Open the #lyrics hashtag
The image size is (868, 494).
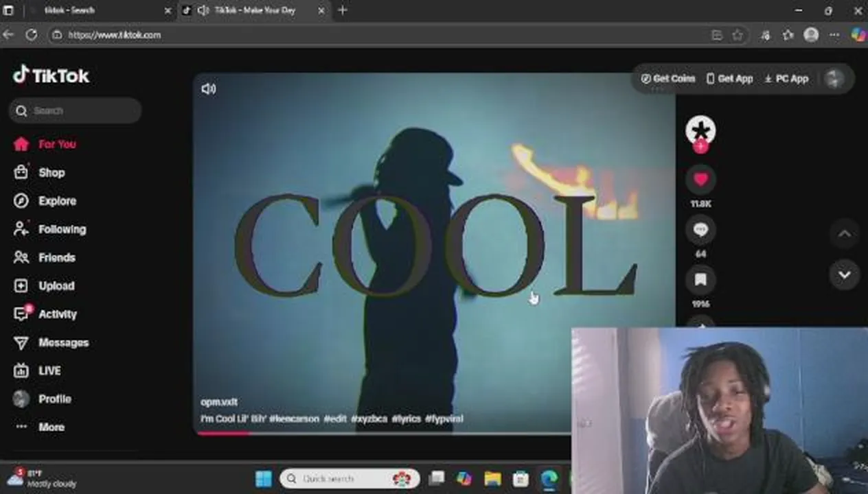pyautogui.click(x=407, y=419)
